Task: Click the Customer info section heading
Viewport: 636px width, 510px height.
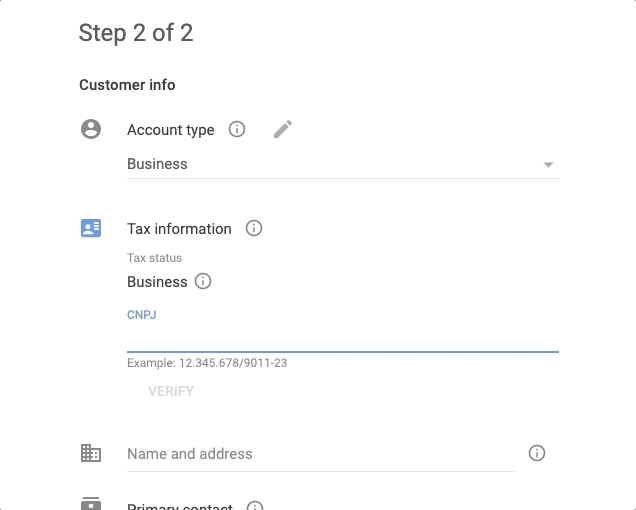Action: [127, 85]
